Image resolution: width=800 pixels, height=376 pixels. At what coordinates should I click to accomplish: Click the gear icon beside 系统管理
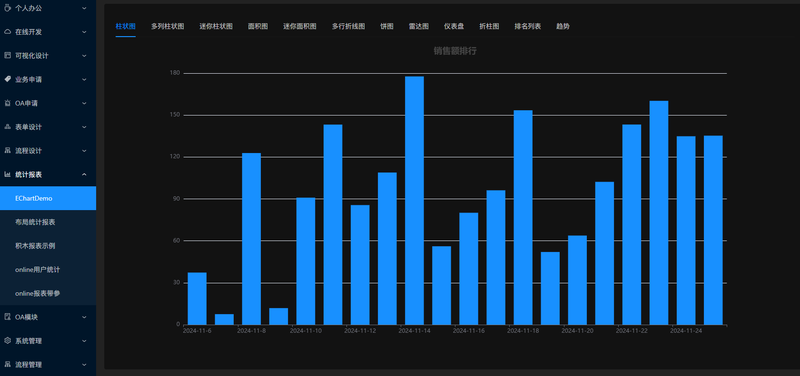[x=7, y=341]
